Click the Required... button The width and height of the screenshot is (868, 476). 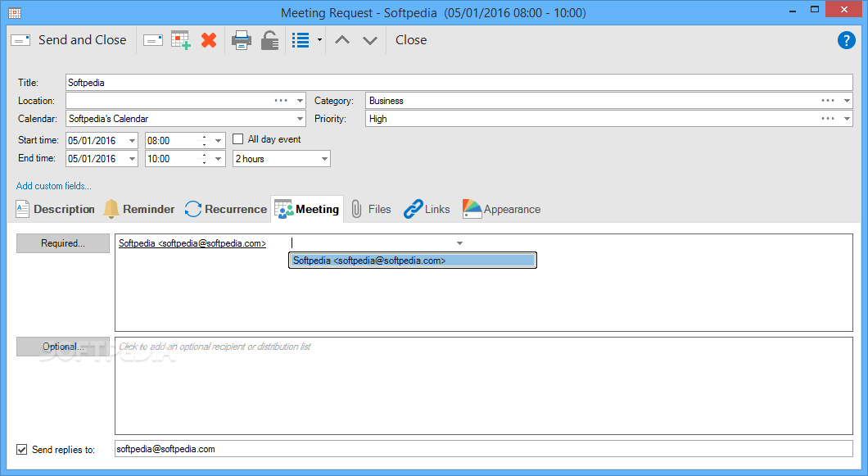point(63,243)
